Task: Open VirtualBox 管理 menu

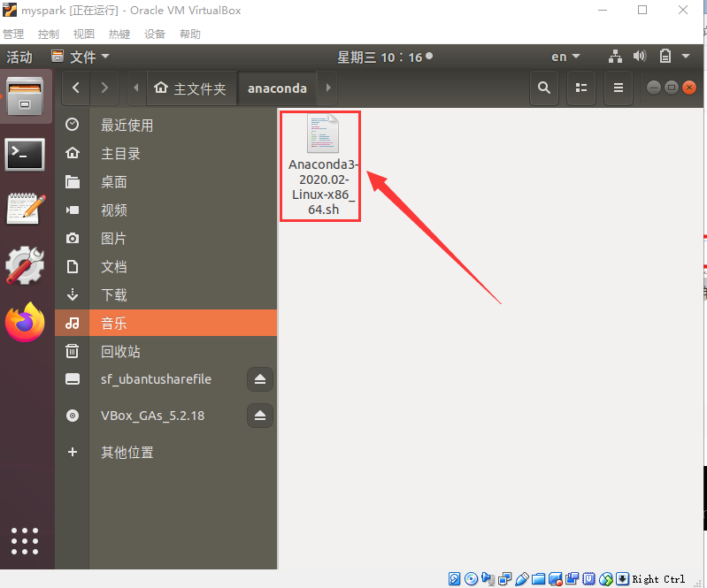Action: [x=13, y=34]
